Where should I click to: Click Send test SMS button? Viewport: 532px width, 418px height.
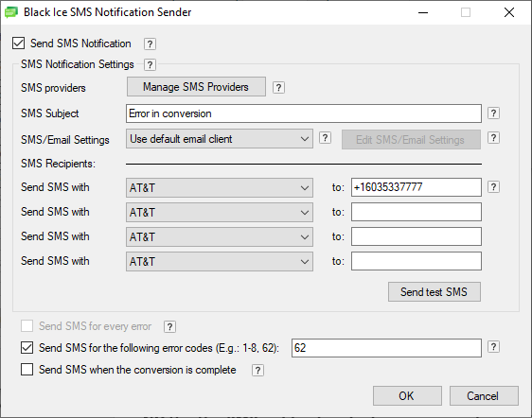point(434,292)
